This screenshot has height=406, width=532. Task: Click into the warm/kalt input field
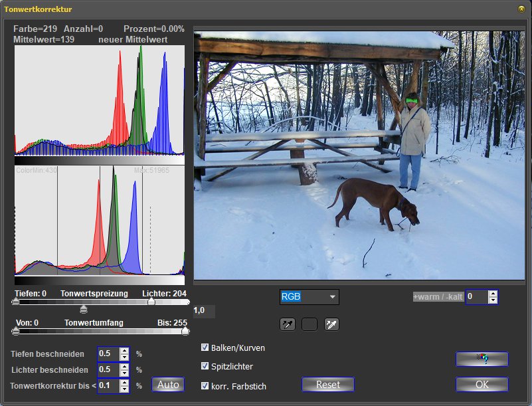tap(476, 297)
